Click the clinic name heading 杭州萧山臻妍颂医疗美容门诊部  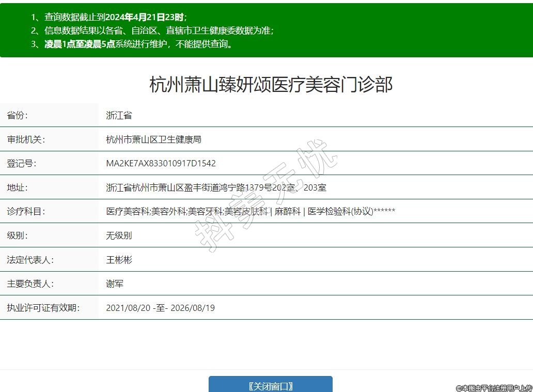(x=271, y=84)
